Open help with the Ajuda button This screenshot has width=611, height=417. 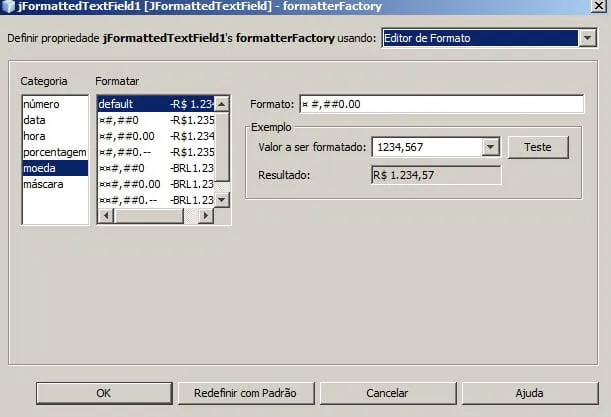528,393
